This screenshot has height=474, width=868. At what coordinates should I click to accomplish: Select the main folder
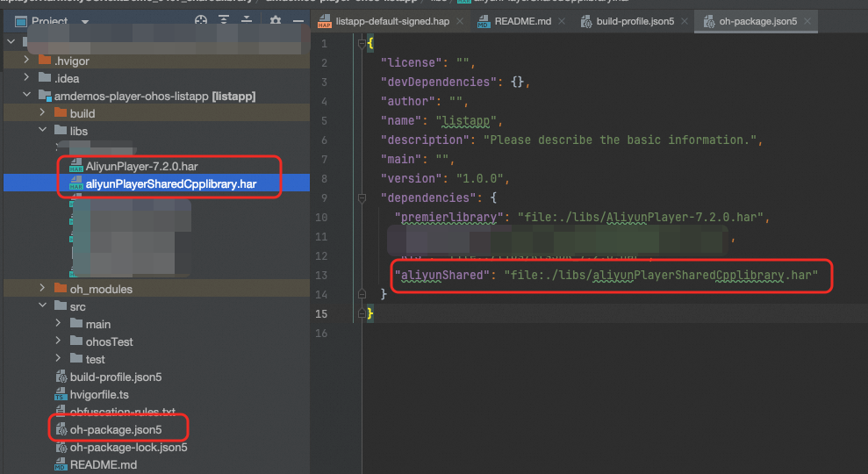98,325
